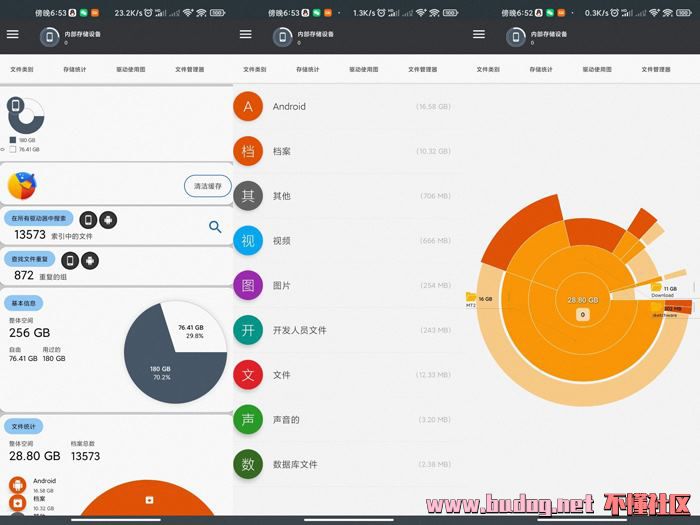
Task: Open the 开发人员文件 category circle icon
Action: coord(248,330)
